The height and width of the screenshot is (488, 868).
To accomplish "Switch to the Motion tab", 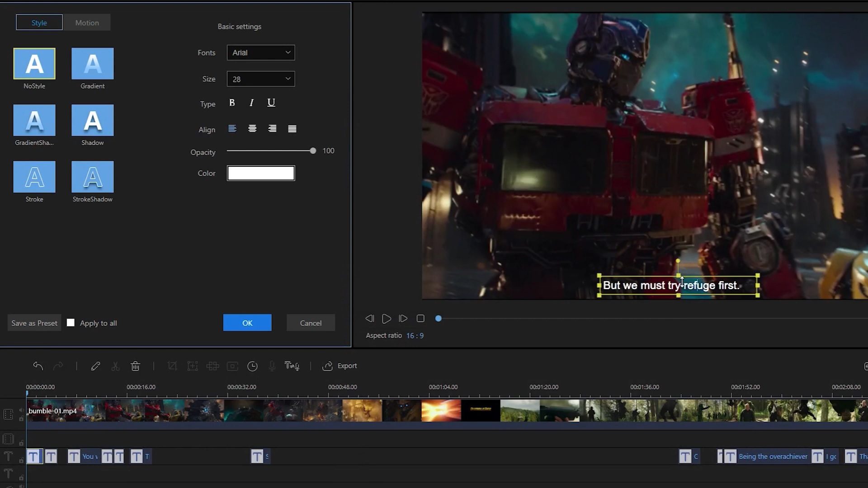I will [x=87, y=22].
